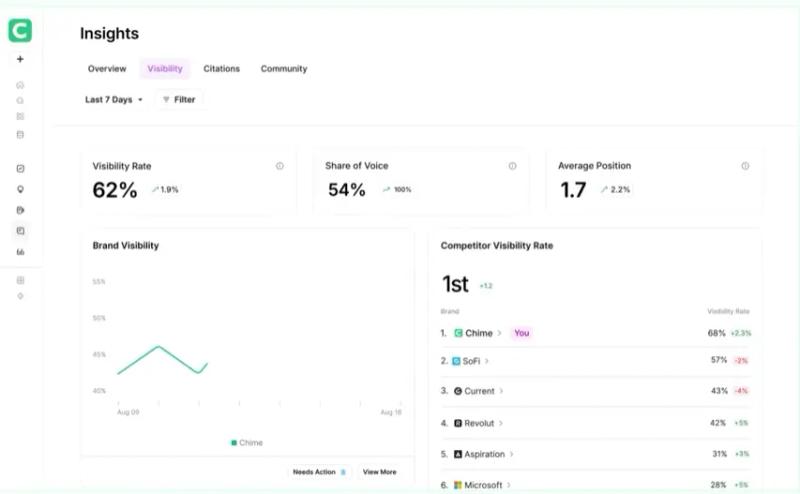Click the 42% value in the Revolut row
The width and height of the screenshot is (800, 494).
click(718, 423)
